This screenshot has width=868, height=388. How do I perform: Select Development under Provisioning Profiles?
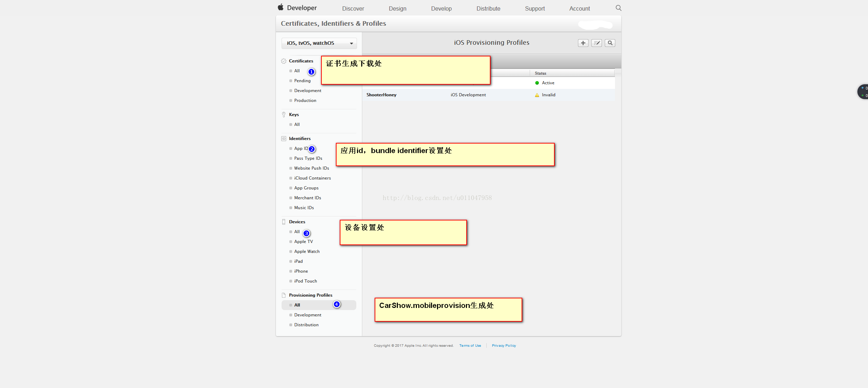tap(308, 315)
